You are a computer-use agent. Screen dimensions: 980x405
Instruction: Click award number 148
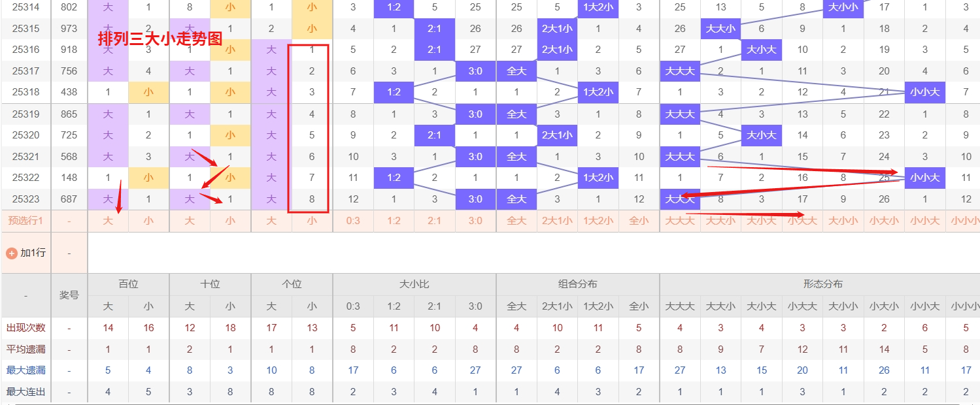(x=69, y=177)
